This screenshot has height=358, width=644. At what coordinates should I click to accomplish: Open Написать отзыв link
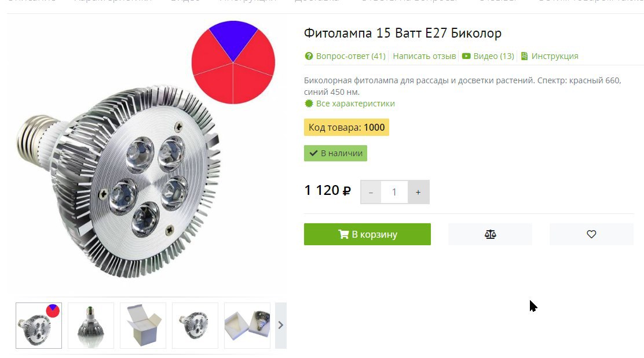click(x=425, y=56)
